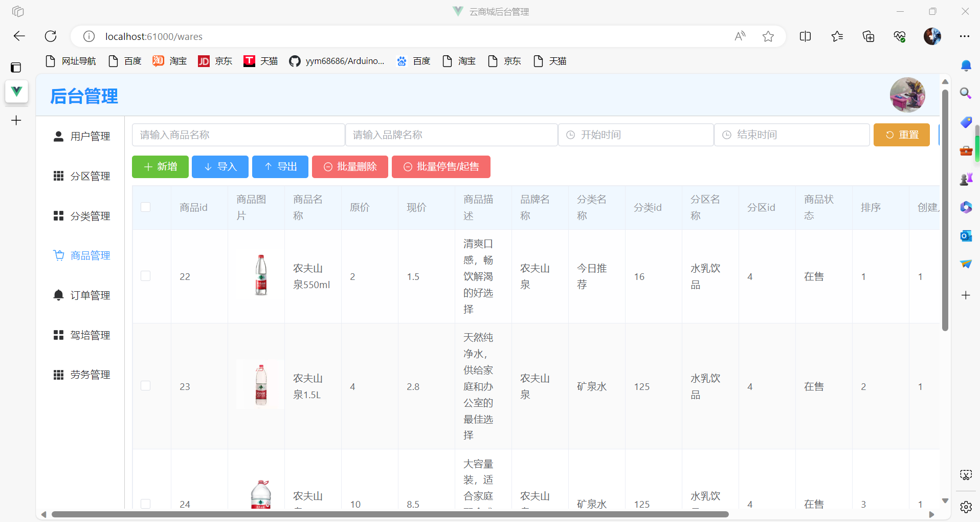Image resolution: width=980 pixels, height=522 pixels.
Task: Open browser Settings and more menu
Action: click(965, 36)
